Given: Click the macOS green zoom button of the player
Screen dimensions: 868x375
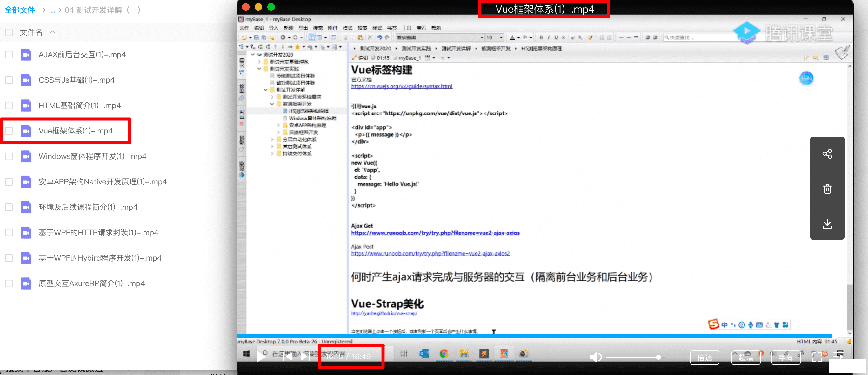Looking at the screenshot, I should pyautogui.click(x=271, y=7).
